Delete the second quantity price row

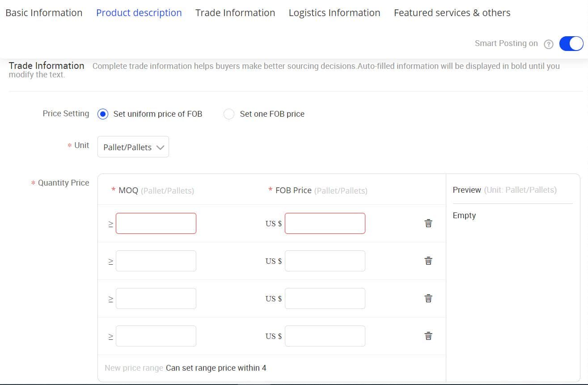[428, 261]
